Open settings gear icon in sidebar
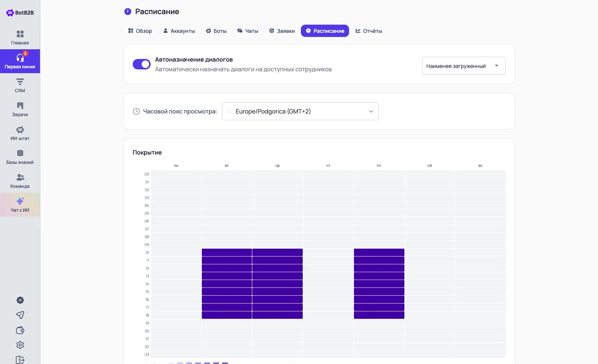Viewport: 598px width, 364px height. 20,345
